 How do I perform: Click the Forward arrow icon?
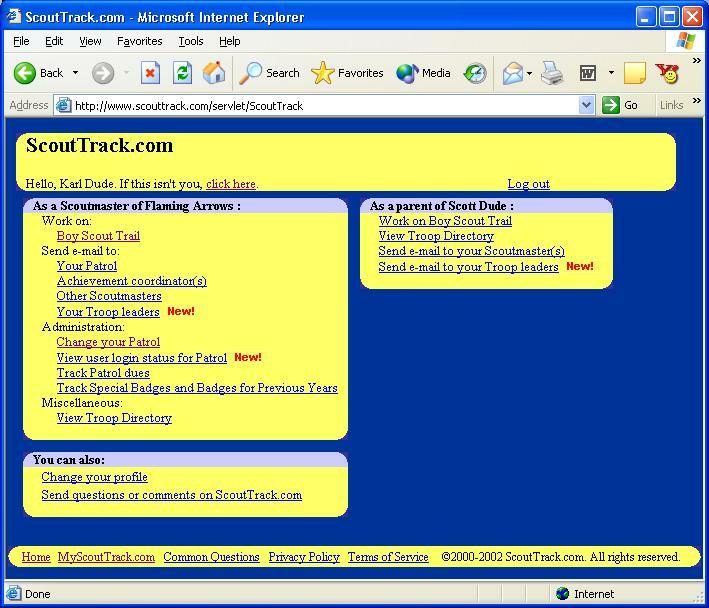coord(103,73)
